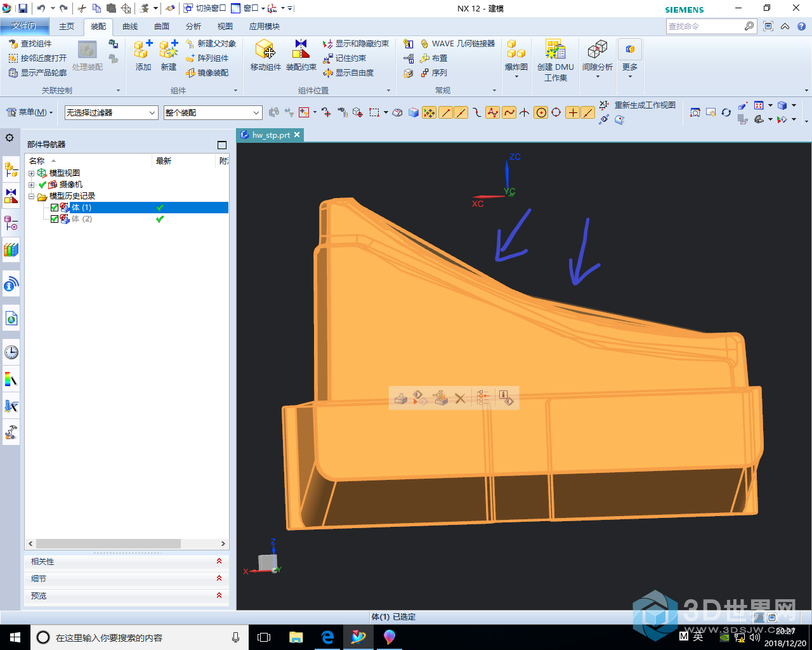The image size is (812, 650).
Task: Toggle the intersection snap cross option
Action: [525, 112]
